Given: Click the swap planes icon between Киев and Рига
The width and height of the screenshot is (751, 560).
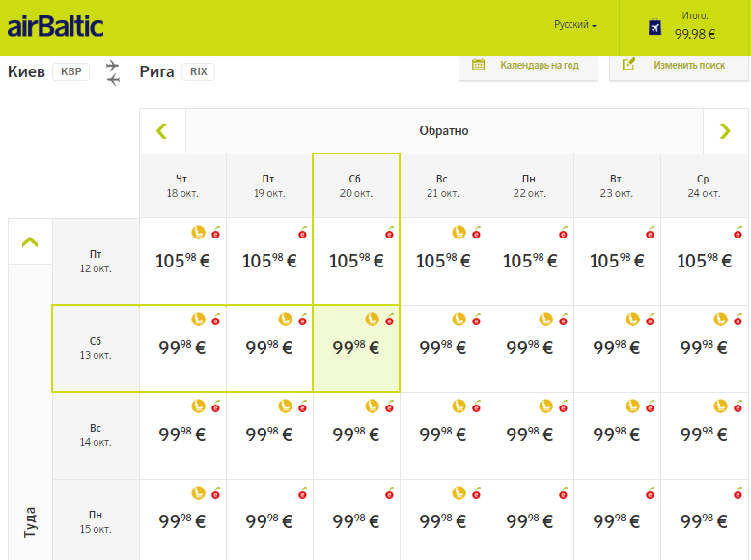Looking at the screenshot, I should pos(114,72).
